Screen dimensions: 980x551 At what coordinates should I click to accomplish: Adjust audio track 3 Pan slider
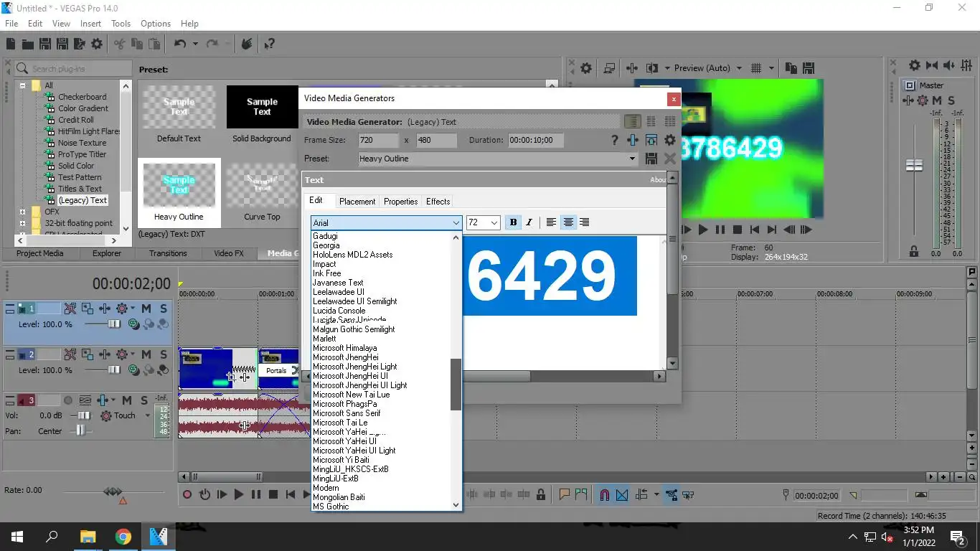(x=80, y=430)
